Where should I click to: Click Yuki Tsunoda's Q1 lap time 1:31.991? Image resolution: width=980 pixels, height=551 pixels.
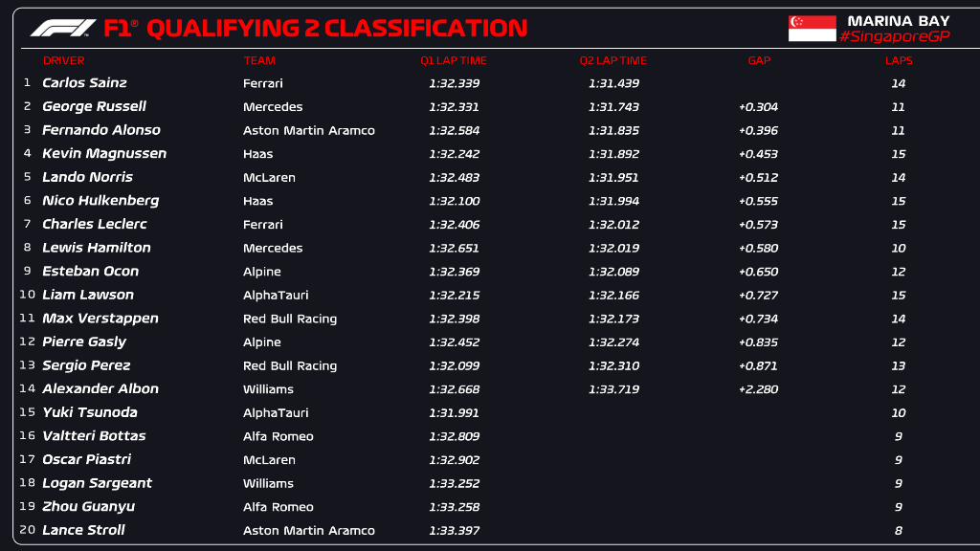pyautogui.click(x=454, y=413)
